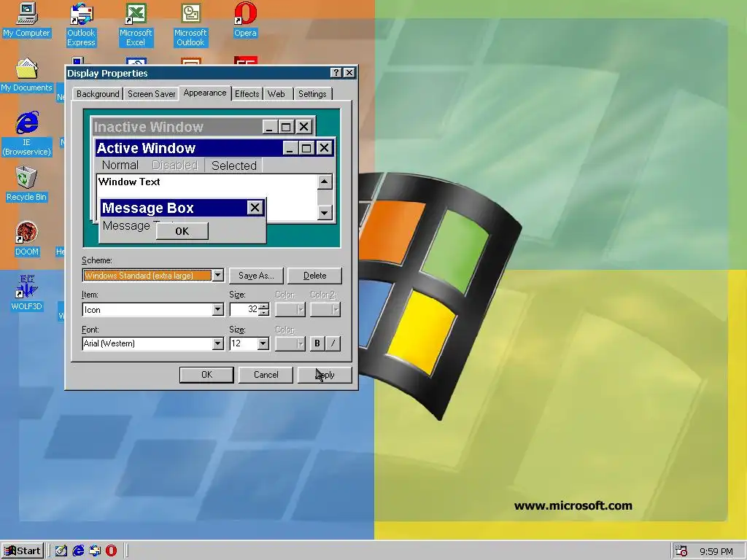Switch to the Background tab
Viewport: 747px width, 560px height.
tap(98, 94)
